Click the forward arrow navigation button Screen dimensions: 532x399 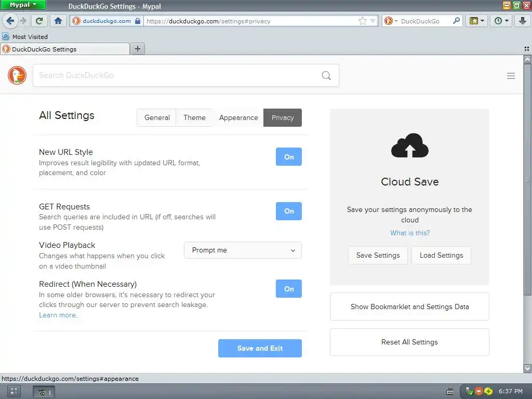pos(23,21)
